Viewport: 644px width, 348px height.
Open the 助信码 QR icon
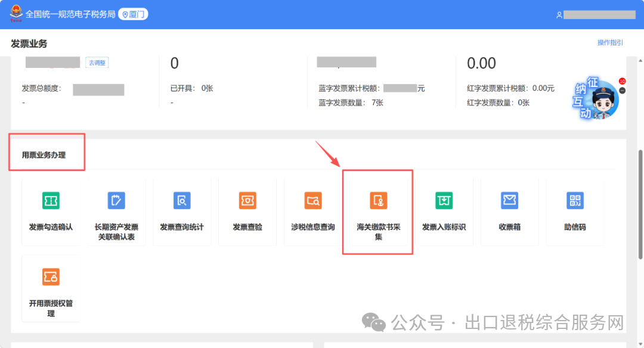click(575, 201)
